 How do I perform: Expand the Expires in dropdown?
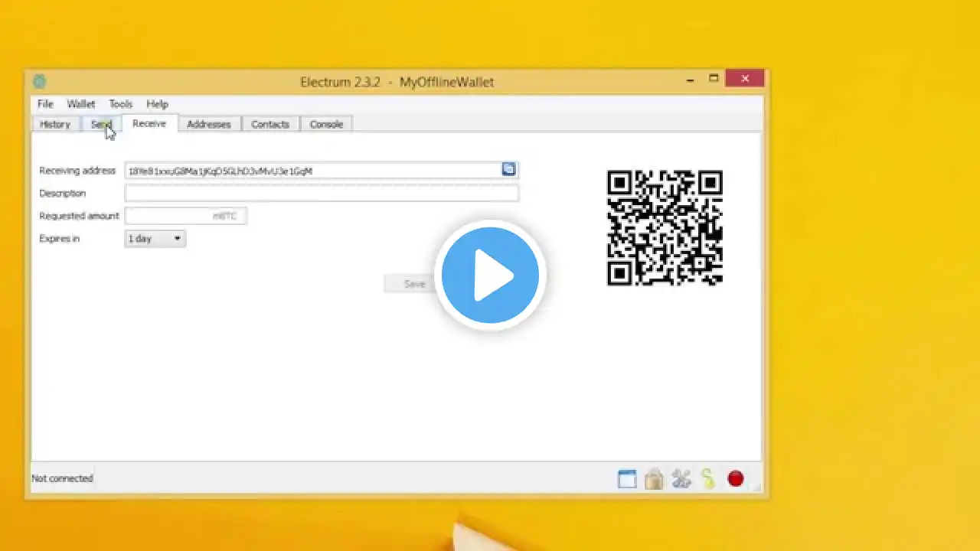point(155,239)
